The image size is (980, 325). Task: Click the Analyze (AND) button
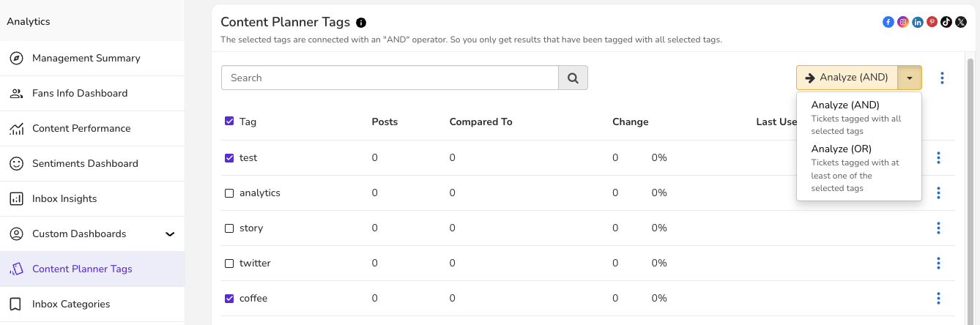point(847,78)
